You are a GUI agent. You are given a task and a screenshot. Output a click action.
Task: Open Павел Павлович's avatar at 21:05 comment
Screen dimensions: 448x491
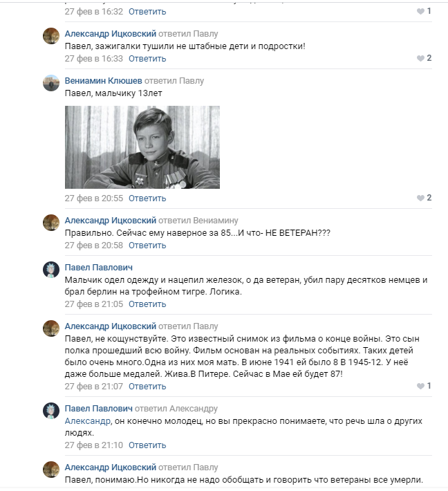tap(51, 270)
